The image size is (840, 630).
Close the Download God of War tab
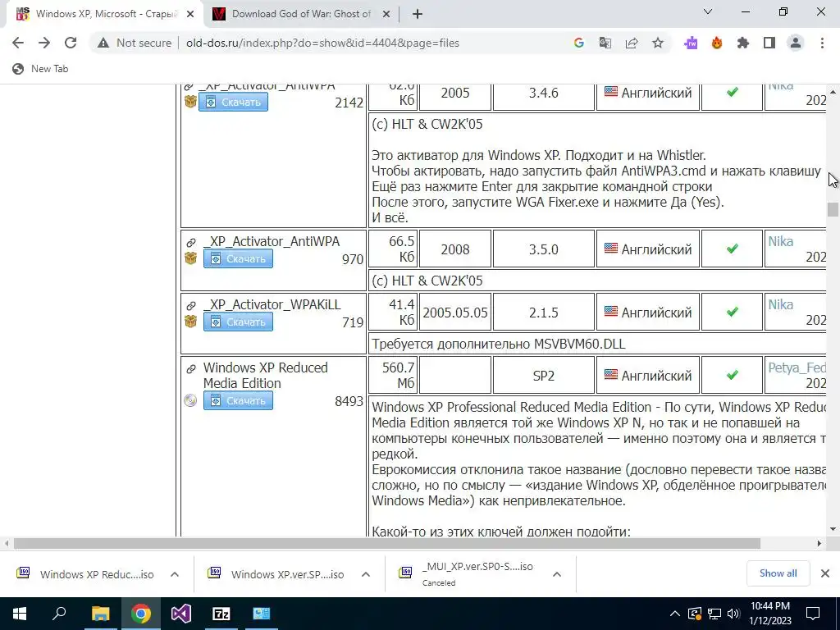pos(386,15)
